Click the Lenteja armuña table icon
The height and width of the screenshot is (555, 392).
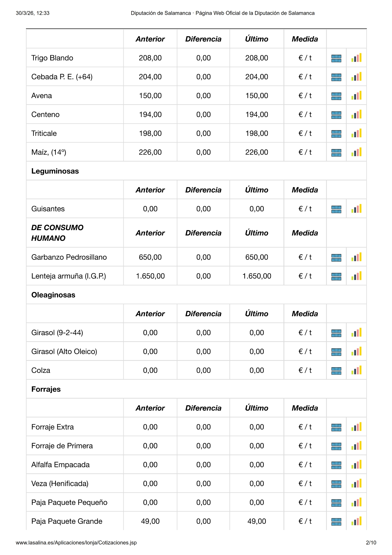(336, 277)
